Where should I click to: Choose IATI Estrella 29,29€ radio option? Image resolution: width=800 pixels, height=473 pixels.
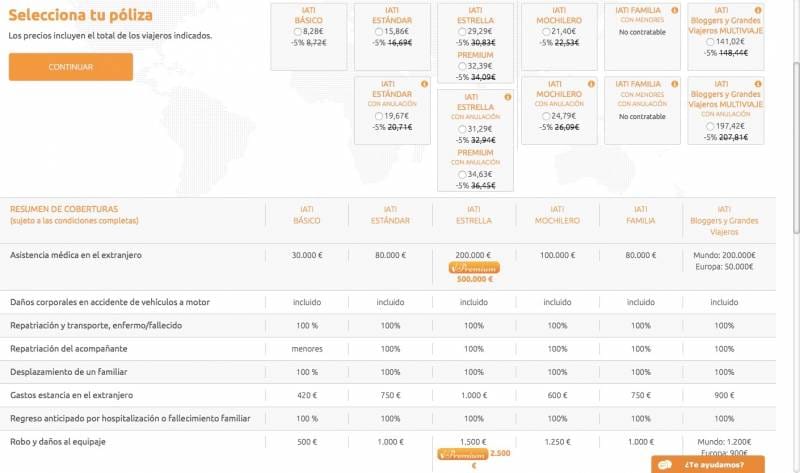click(462, 32)
